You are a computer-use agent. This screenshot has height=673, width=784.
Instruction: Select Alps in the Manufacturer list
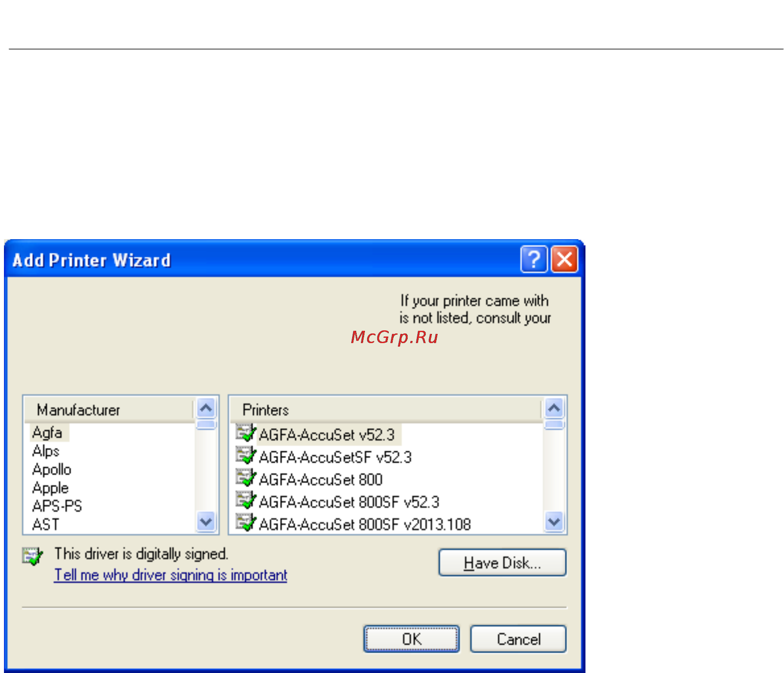[x=46, y=451]
